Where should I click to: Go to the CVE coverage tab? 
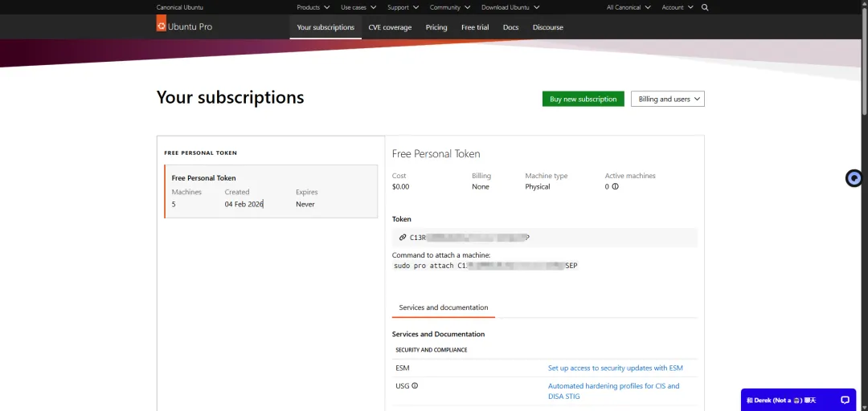[x=390, y=27]
